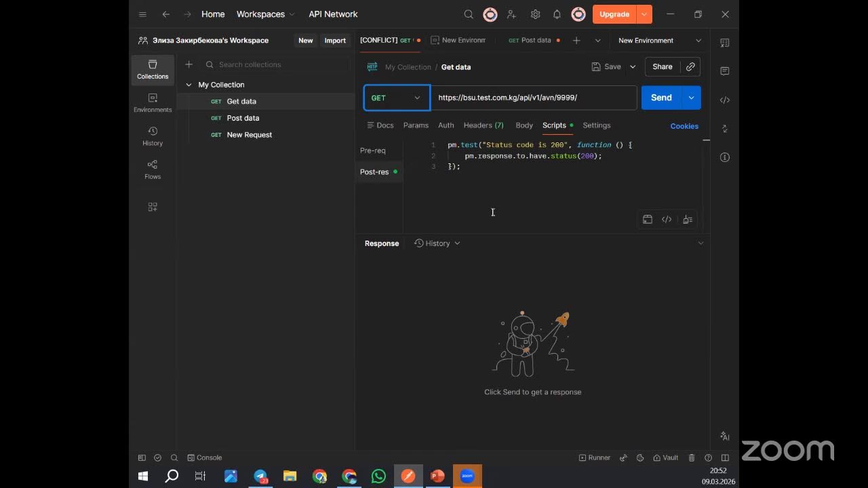
Task: Click the plus icon to create a collection
Action: (189, 64)
